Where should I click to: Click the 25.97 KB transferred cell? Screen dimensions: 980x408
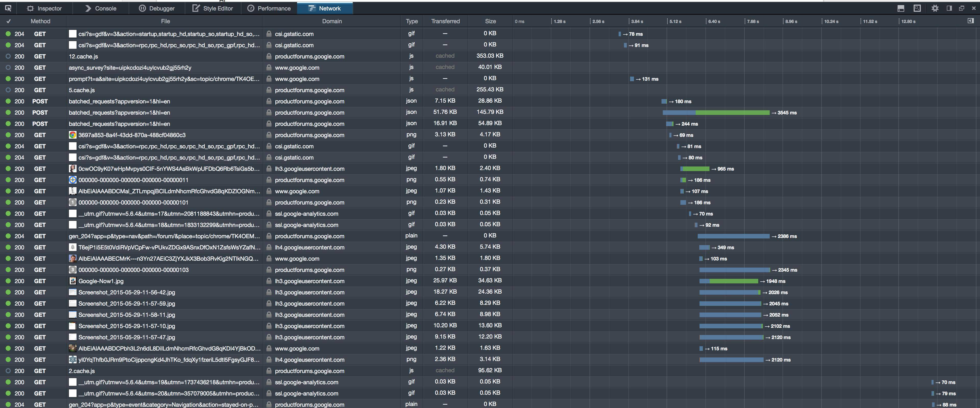tap(445, 281)
